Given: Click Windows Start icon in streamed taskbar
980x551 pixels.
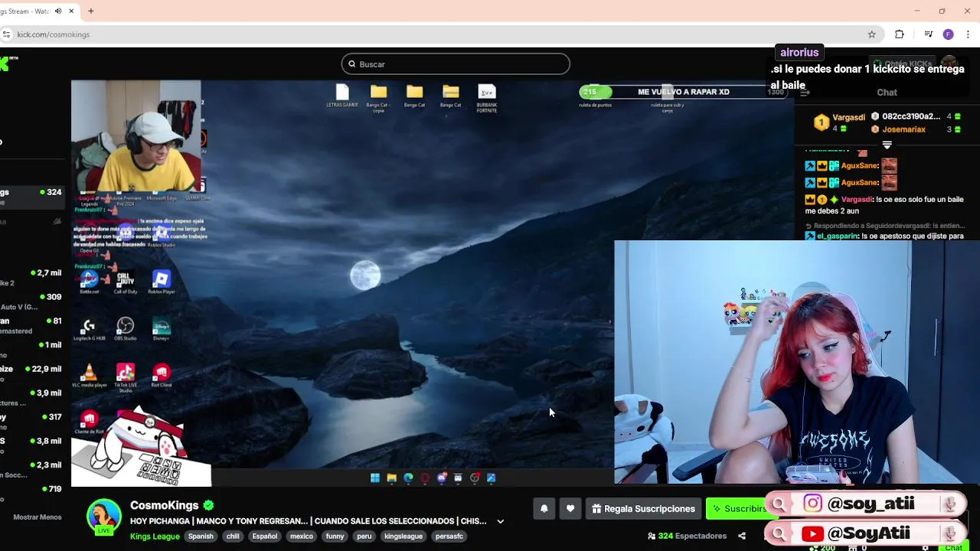Looking at the screenshot, I should (x=375, y=478).
